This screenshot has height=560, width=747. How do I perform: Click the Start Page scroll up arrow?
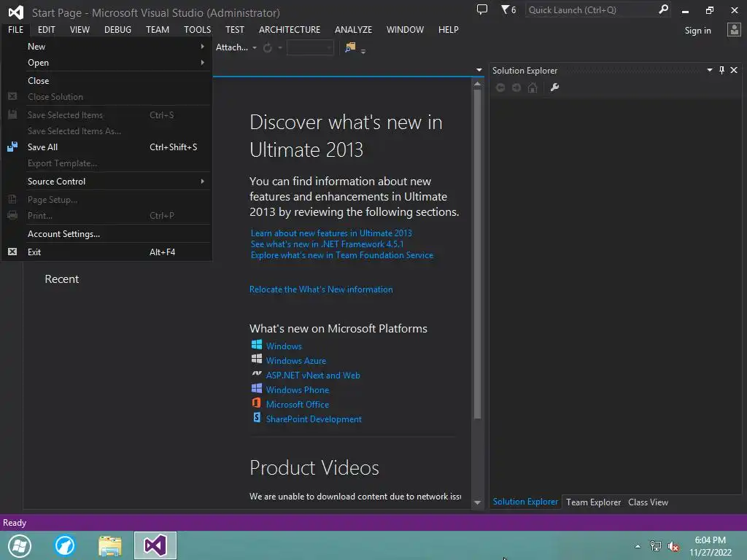(x=477, y=84)
